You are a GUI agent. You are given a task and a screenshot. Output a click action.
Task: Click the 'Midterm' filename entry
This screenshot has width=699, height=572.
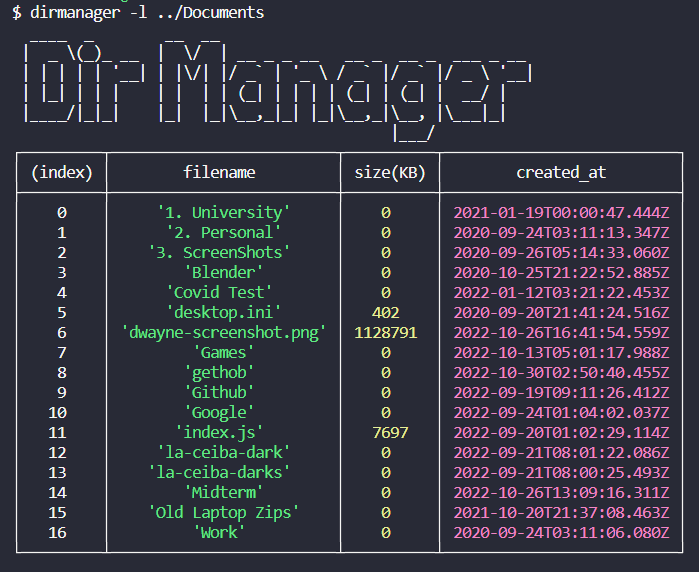[x=223, y=493]
